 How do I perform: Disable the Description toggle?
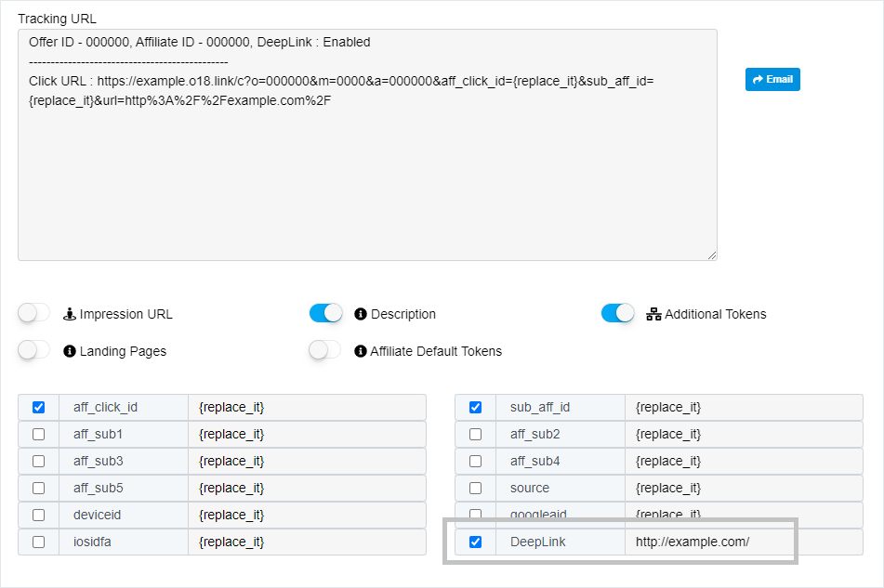click(x=325, y=313)
